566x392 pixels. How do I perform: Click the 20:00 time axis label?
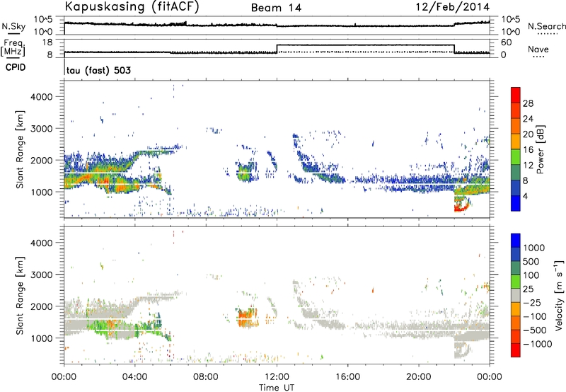click(x=418, y=377)
